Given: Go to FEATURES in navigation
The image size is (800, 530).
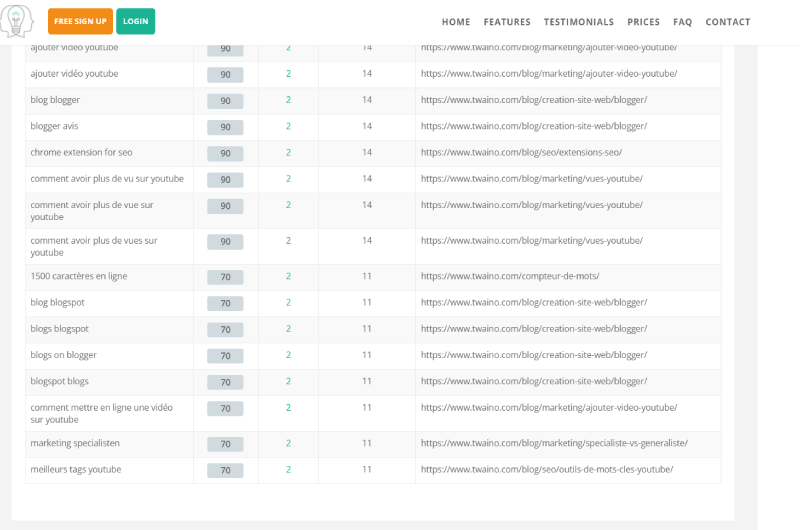Looking at the screenshot, I should pos(507,22).
